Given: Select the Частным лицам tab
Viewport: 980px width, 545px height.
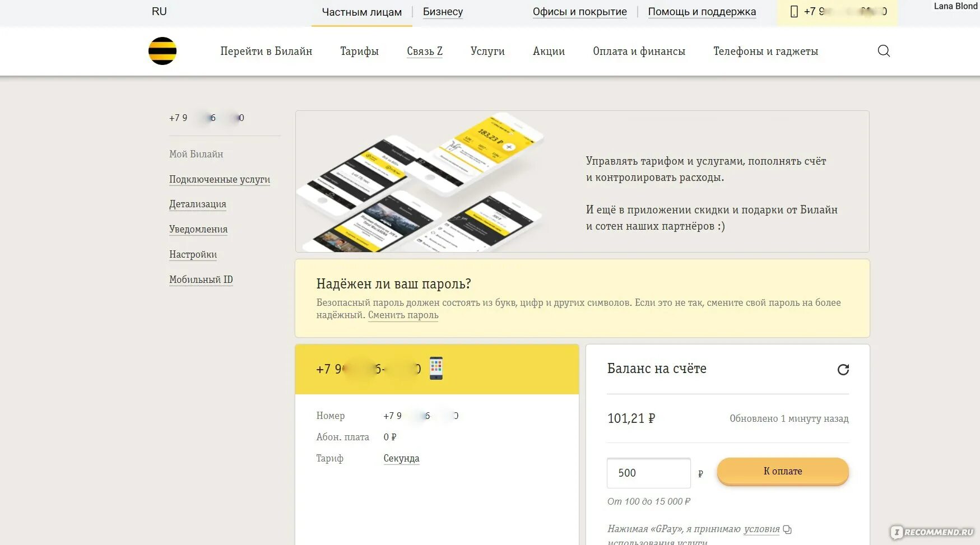Looking at the screenshot, I should coord(362,12).
